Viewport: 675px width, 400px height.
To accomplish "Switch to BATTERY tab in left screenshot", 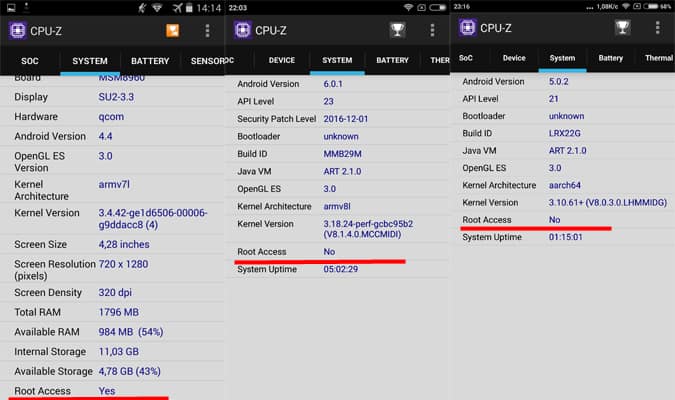I will tap(150, 61).
